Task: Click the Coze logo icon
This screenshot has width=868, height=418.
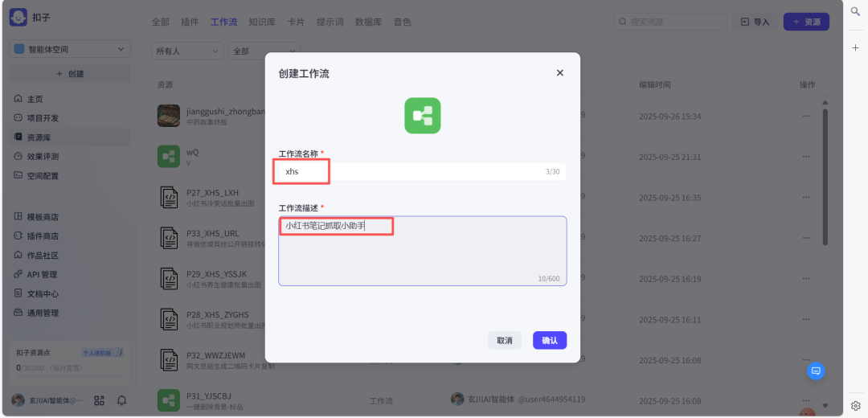Action: tap(18, 17)
